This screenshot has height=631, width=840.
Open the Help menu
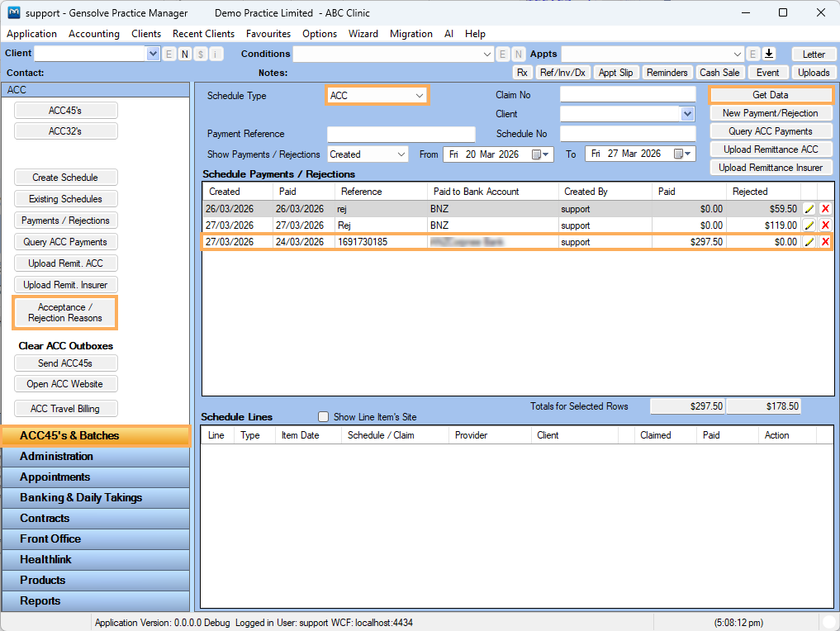click(x=475, y=34)
